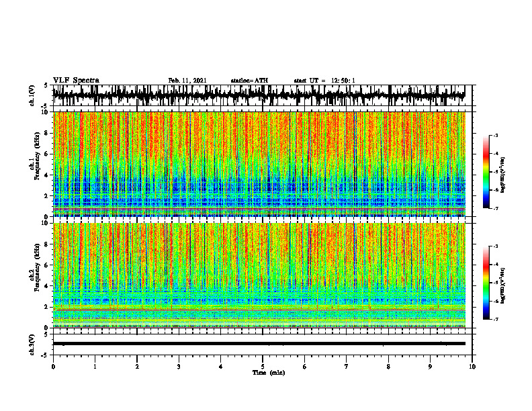Image resolution: width=532 pixels, height=411 pixels.
Task: Click inside the ch.2 spectrogram panel
Action: point(259,275)
